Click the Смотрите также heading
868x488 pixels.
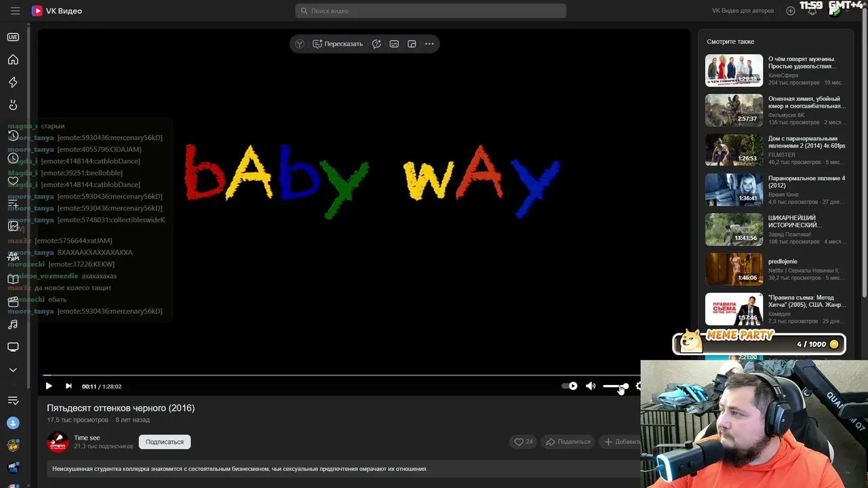click(x=730, y=41)
